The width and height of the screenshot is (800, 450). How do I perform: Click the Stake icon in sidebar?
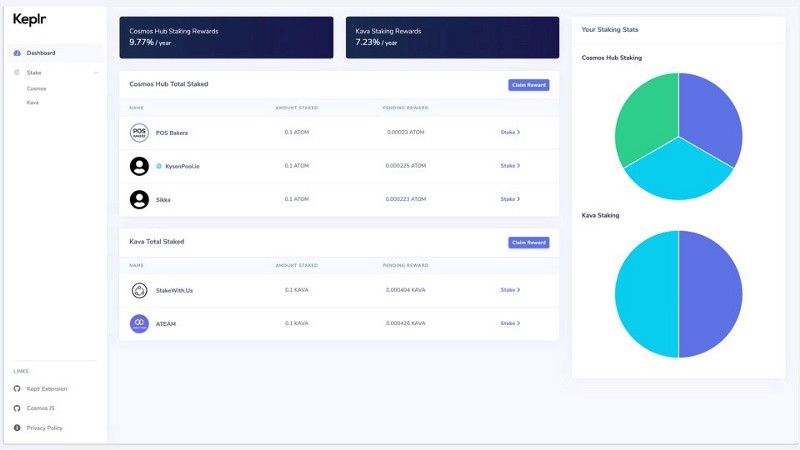point(17,72)
